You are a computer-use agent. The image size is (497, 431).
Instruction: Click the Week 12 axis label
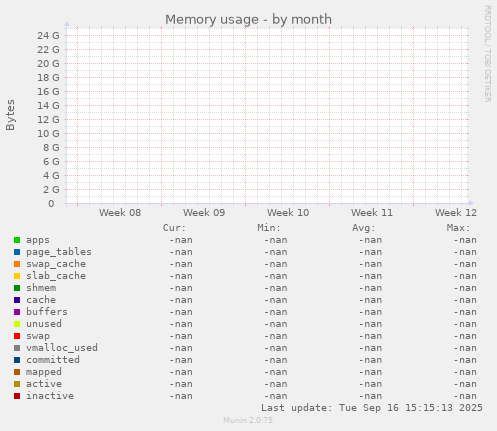point(456,213)
